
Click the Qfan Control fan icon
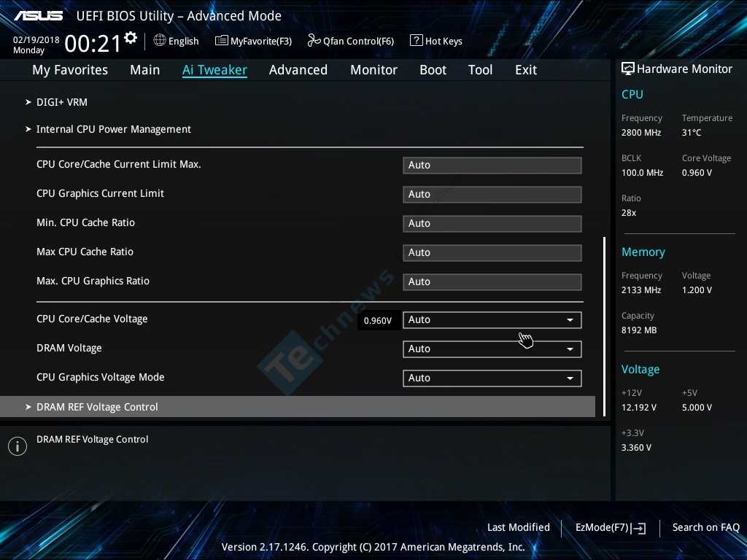(314, 41)
